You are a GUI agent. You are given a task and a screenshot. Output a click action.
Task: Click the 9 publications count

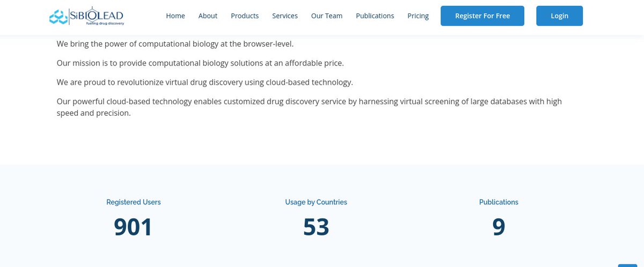(x=499, y=227)
